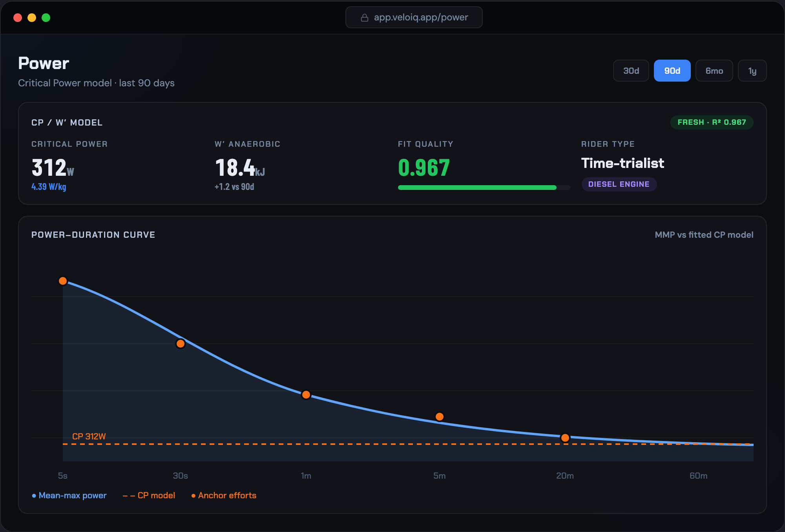The height and width of the screenshot is (532, 785).
Task: Click the green fit quality progress bar
Action: (x=484, y=188)
